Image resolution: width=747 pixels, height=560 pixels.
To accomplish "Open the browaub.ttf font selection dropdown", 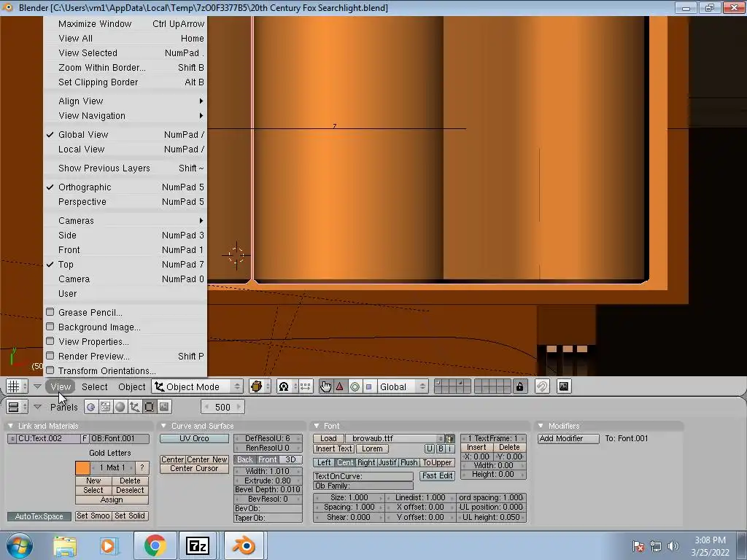I will coord(394,438).
